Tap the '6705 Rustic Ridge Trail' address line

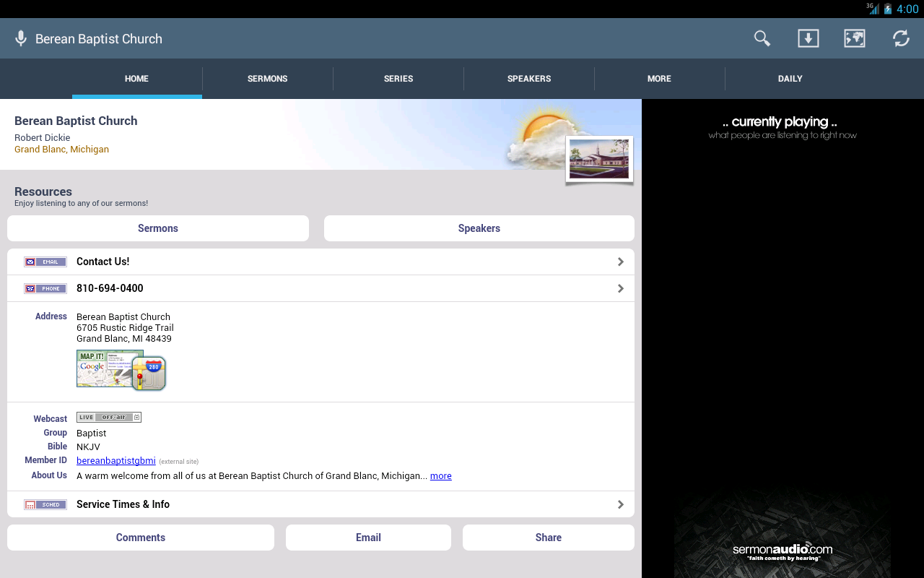125,328
